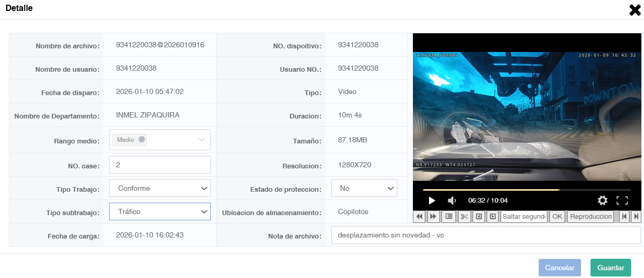The image size is (644, 278).
Task: Click shooting date 2026-01-10 05:47:02
Action: 150,91
